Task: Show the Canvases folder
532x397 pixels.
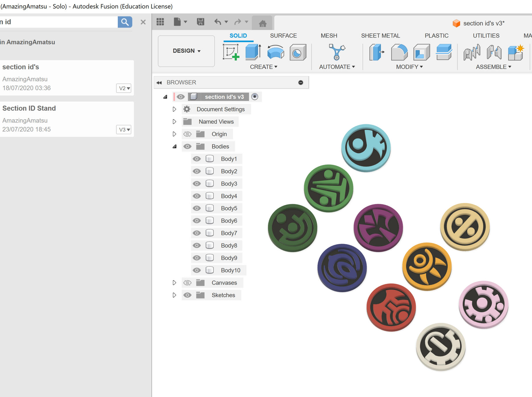Action: click(x=188, y=283)
